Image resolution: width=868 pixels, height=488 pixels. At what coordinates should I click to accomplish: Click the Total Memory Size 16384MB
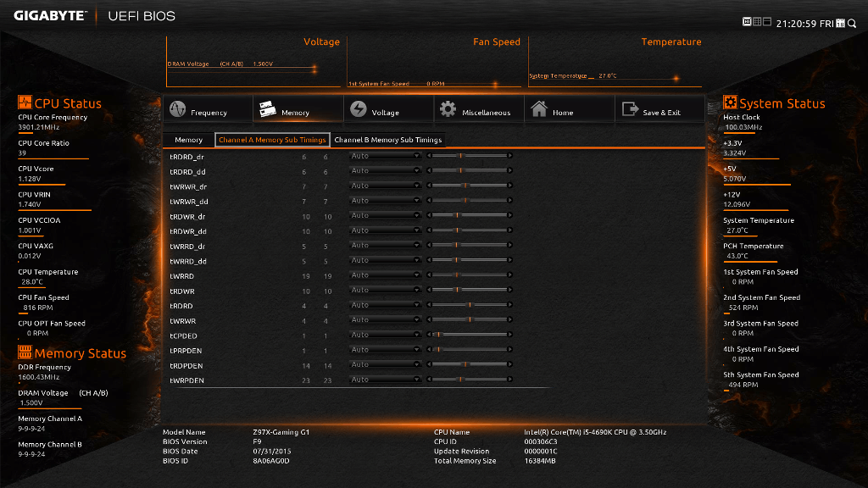tap(540, 461)
